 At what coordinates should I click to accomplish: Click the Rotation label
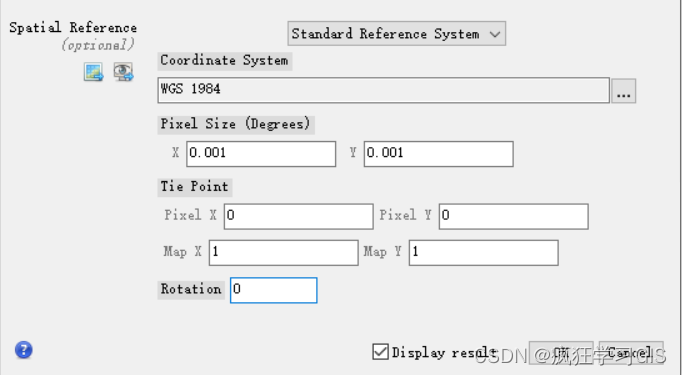pos(191,290)
